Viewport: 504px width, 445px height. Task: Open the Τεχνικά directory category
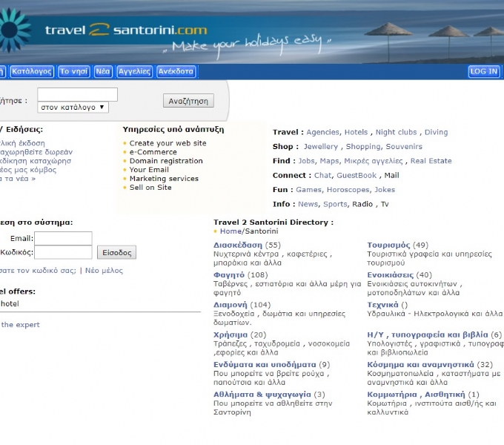(x=383, y=305)
